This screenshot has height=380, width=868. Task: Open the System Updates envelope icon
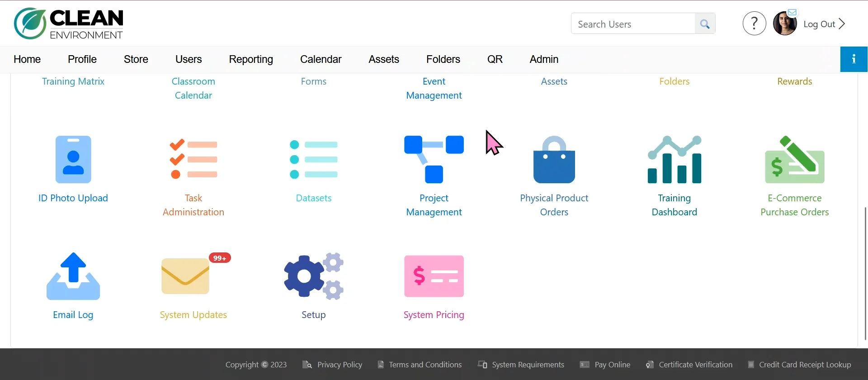click(185, 276)
